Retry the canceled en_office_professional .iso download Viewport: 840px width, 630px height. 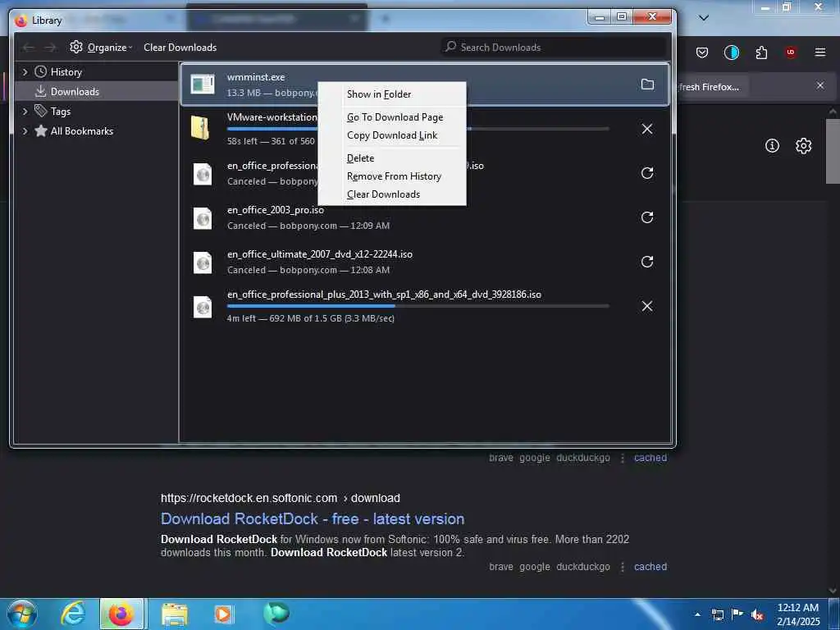[x=647, y=173]
